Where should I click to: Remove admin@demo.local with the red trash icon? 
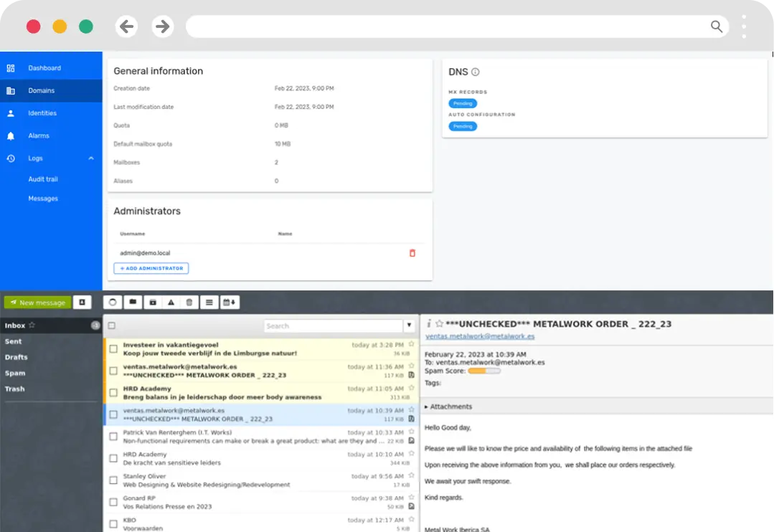(x=412, y=253)
